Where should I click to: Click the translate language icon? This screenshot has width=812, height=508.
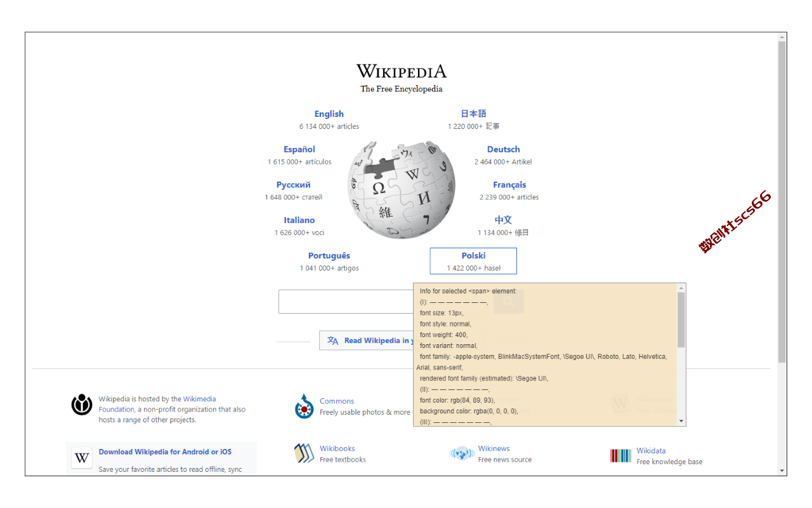click(x=333, y=340)
